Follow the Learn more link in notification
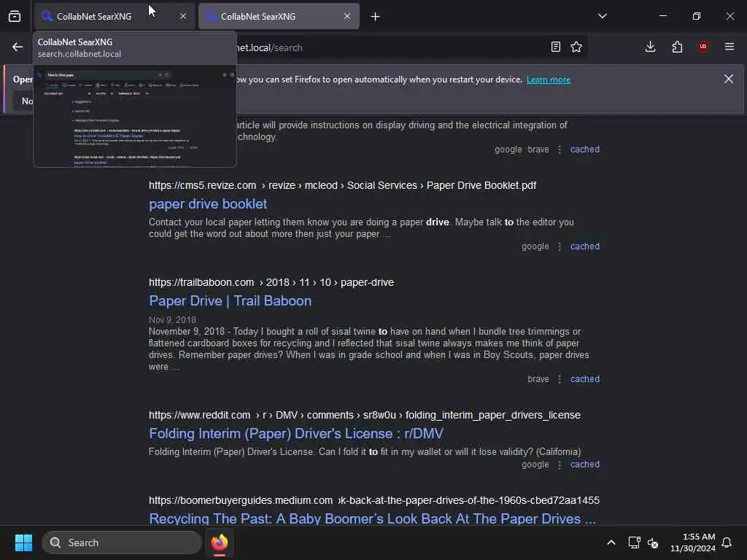 [549, 79]
